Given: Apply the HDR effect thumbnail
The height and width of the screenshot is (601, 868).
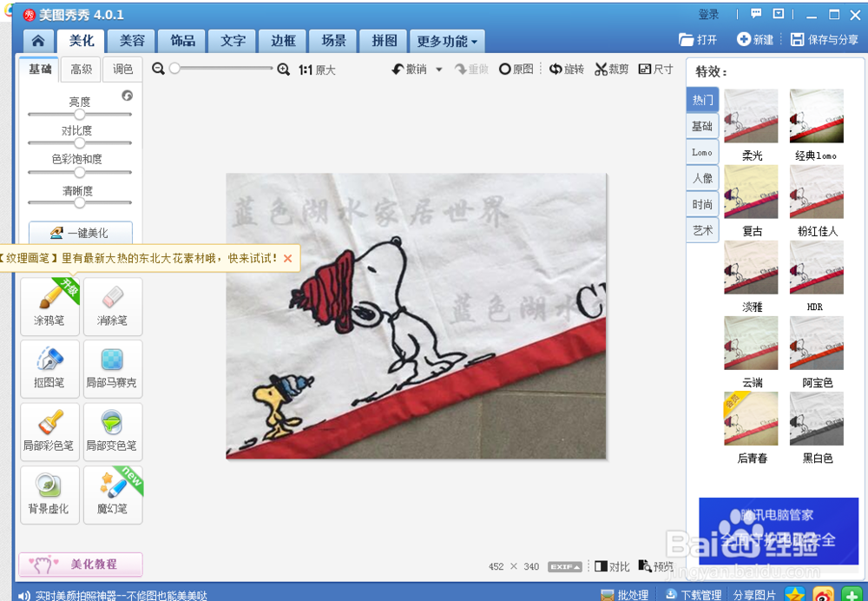Looking at the screenshot, I should tap(817, 267).
